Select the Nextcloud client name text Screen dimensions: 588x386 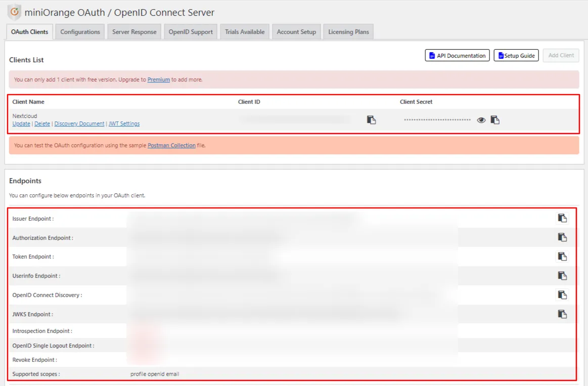[x=25, y=116]
